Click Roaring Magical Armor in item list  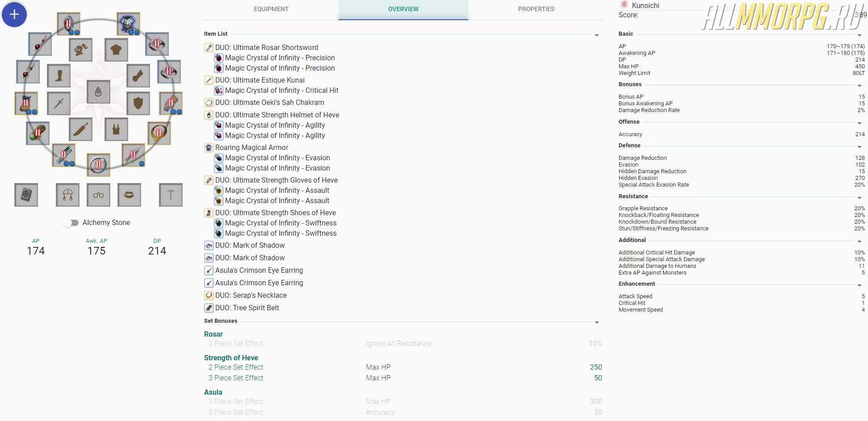click(252, 147)
